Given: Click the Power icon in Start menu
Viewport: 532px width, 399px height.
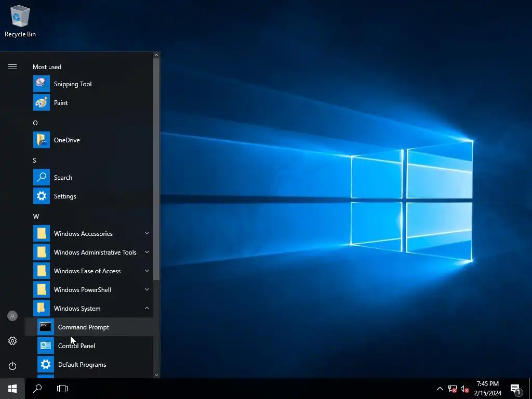Looking at the screenshot, I should coord(12,366).
